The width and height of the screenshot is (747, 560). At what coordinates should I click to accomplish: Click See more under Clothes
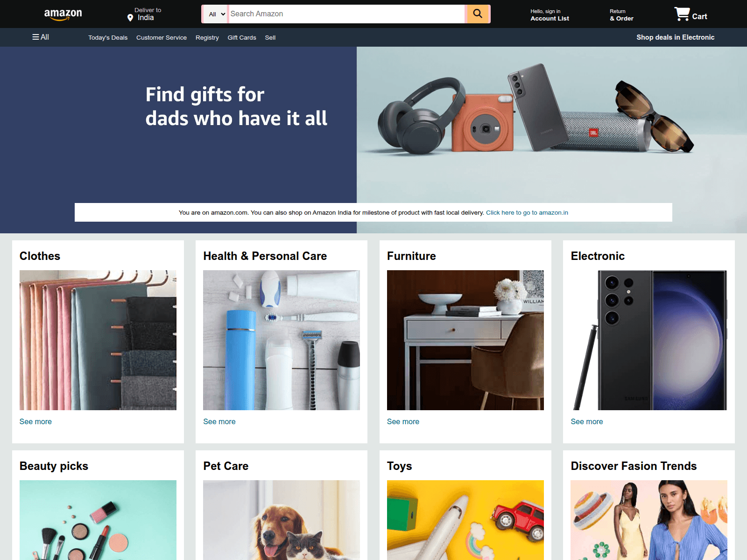[x=35, y=421]
